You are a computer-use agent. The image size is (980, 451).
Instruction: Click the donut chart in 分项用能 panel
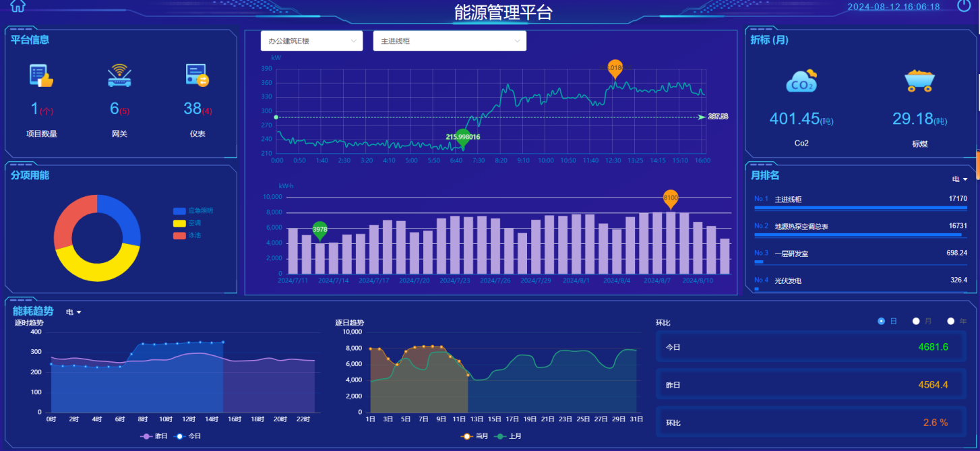(96, 239)
